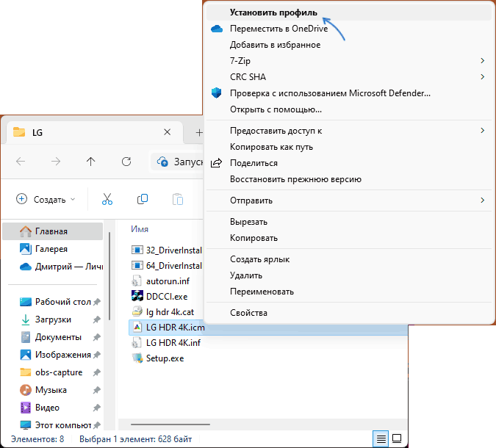The width and height of the screenshot is (496, 448).
Task: Click the Copy toolbar icon
Action: coord(143,200)
